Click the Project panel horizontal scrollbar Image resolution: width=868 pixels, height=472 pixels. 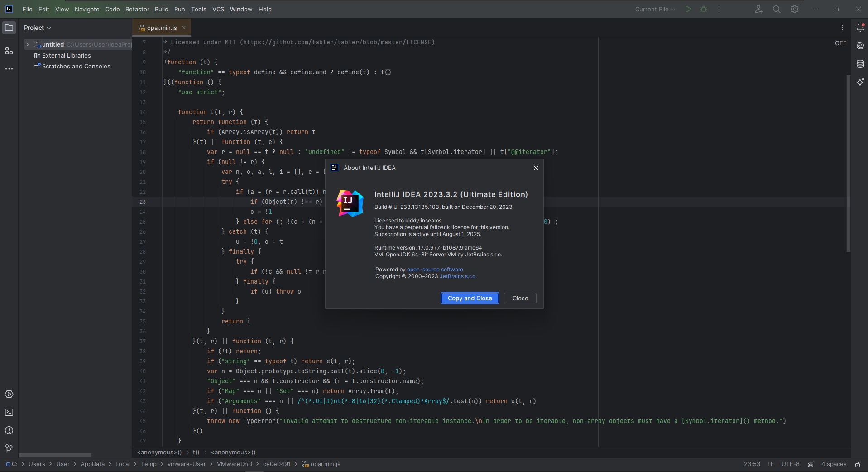(55, 455)
